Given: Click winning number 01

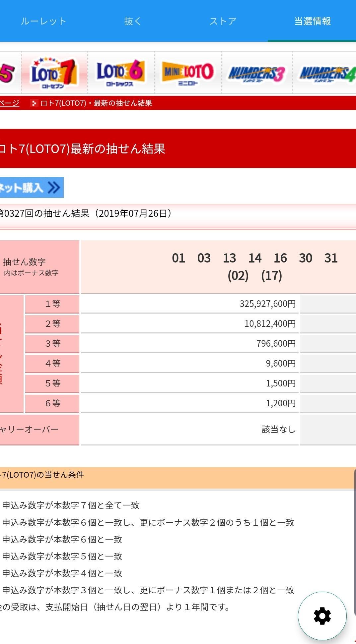Looking at the screenshot, I should [178, 258].
